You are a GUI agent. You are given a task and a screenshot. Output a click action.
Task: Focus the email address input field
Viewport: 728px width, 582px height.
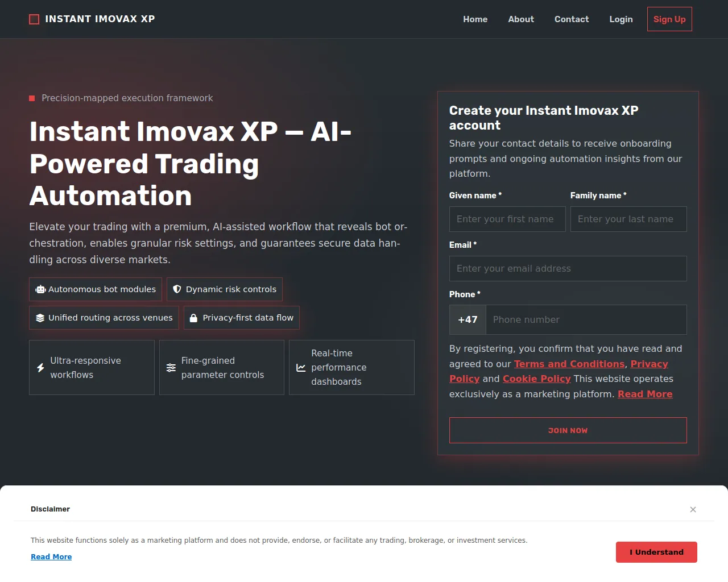click(x=568, y=268)
